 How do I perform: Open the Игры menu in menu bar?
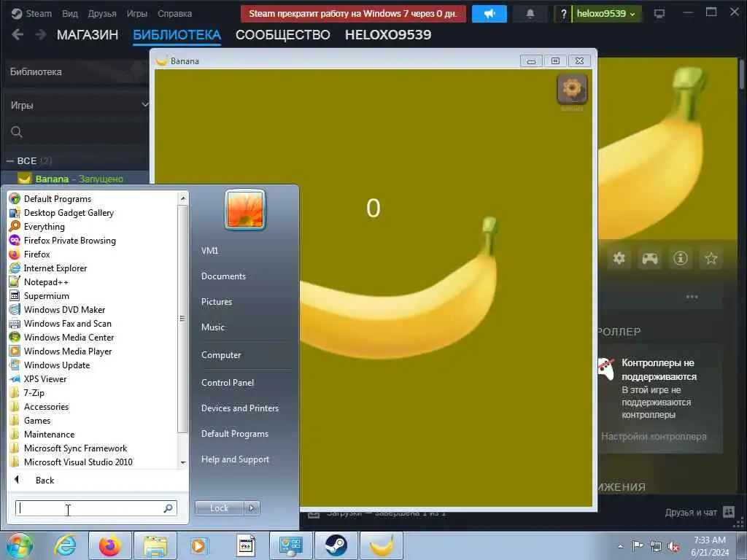tap(136, 14)
